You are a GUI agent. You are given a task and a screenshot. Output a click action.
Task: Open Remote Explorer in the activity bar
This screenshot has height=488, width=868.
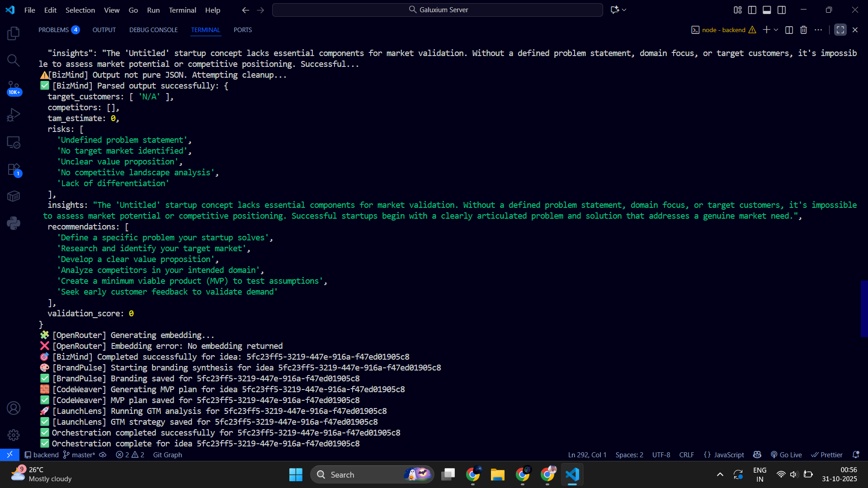click(x=14, y=142)
